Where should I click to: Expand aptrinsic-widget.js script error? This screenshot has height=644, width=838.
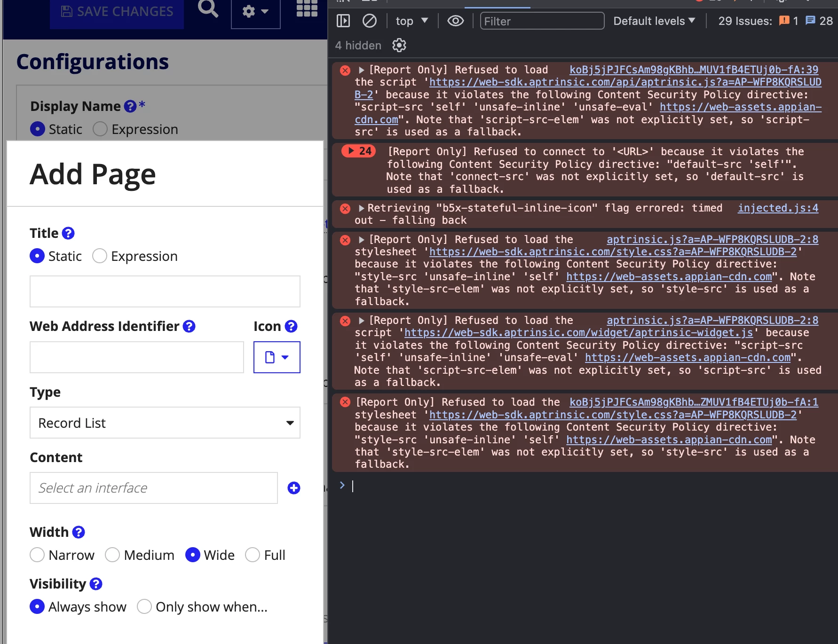tap(361, 321)
